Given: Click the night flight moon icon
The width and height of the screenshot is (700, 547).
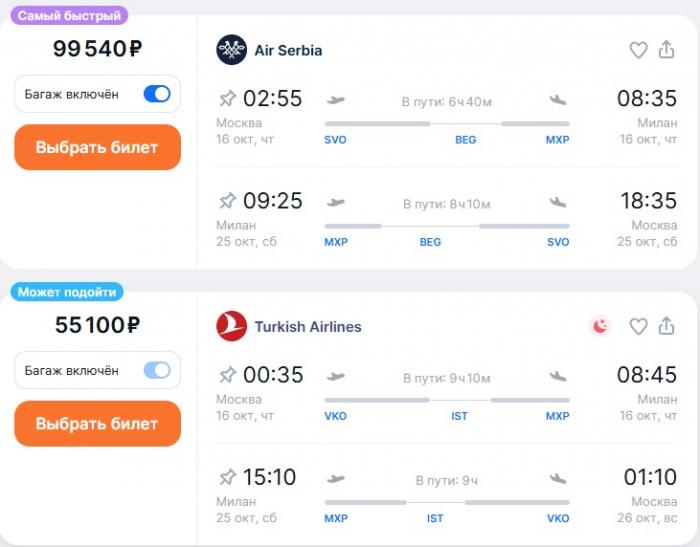Looking at the screenshot, I should click(600, 326).
